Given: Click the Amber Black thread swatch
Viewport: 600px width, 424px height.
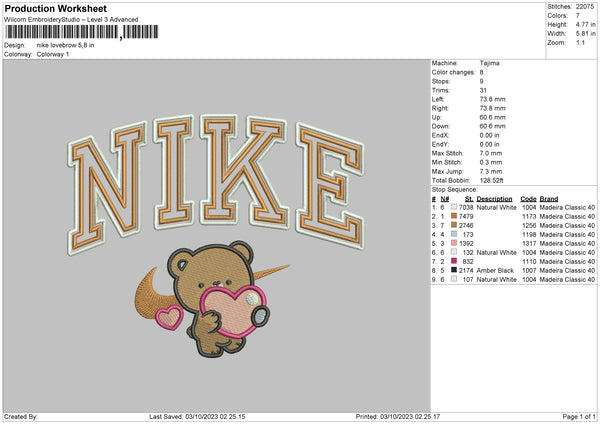Looking at the screenshot, I should point(454,270).
